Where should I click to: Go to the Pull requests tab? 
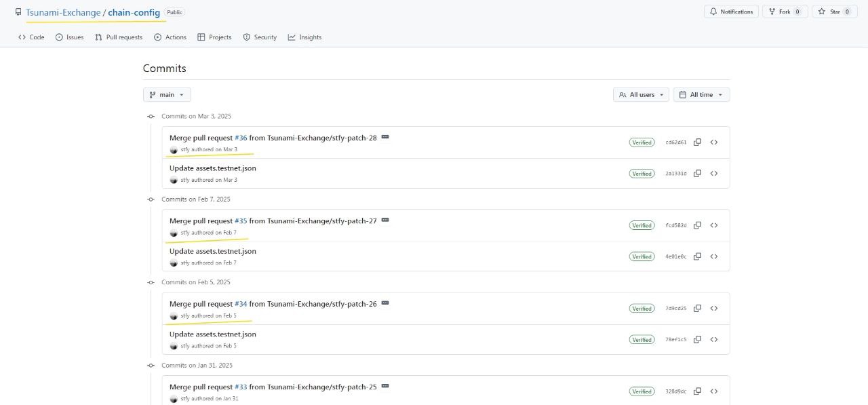pos(119,37)
